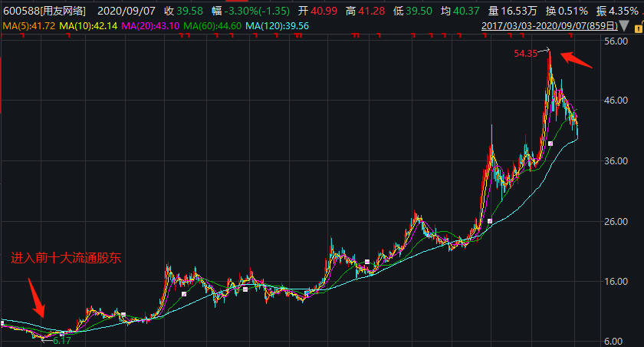Click the 54.35 peak price label
The image size is (644, 347).
[526, 54]
